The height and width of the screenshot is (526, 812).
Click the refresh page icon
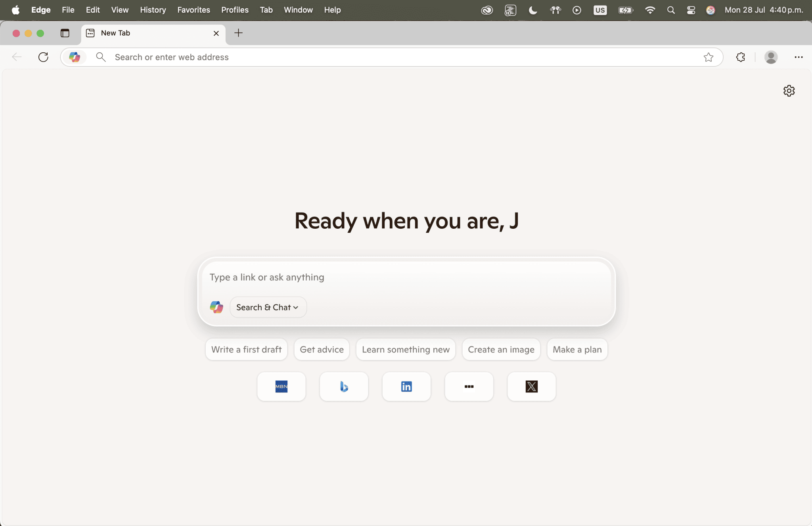pyautogui.click(x=43, y=57)
